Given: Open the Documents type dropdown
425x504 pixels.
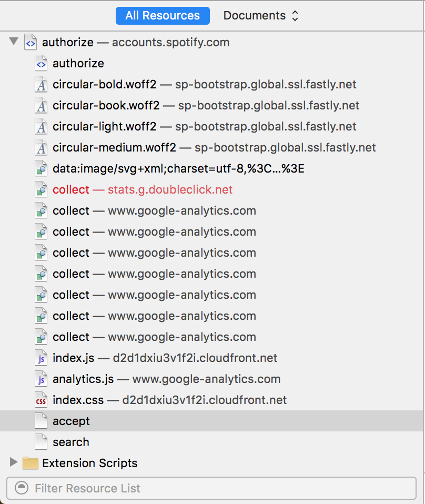Looking at the screenshot, I should tap(261, 15).
